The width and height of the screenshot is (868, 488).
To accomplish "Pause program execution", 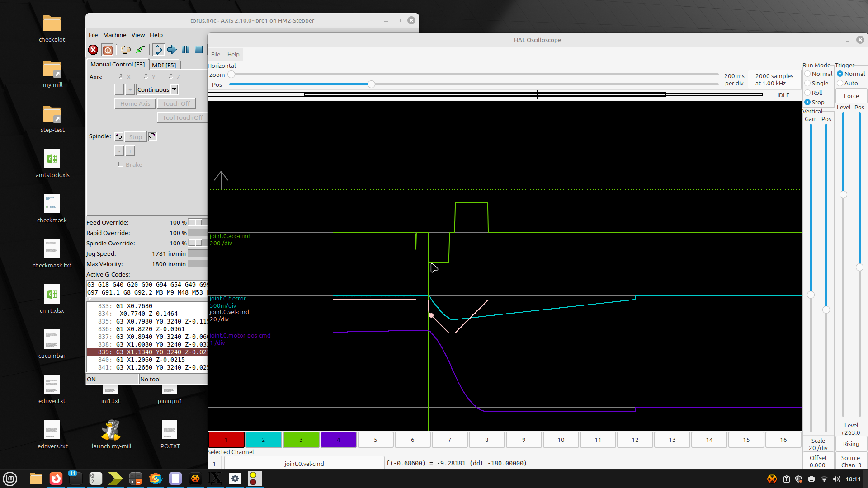I will point(185,50).
